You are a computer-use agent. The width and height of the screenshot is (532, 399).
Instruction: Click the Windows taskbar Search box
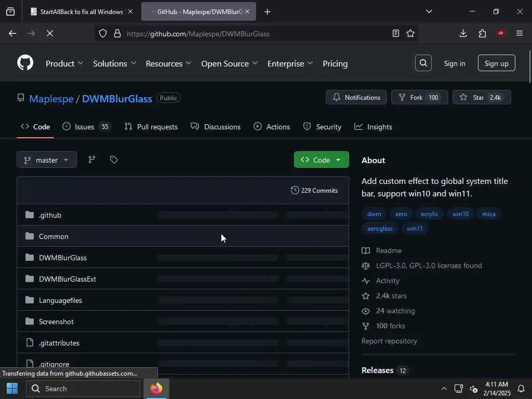(x=83, y=389)
